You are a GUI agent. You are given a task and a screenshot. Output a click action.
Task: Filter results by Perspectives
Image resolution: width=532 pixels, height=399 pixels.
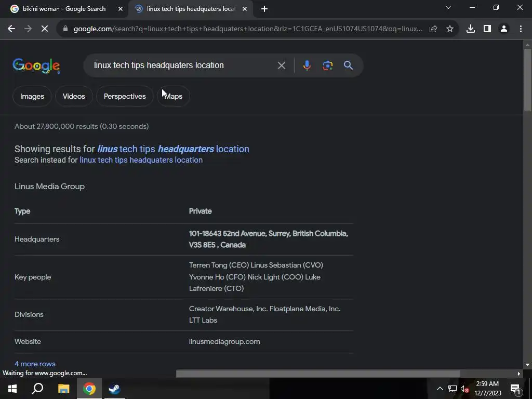(x=125, y=96)
